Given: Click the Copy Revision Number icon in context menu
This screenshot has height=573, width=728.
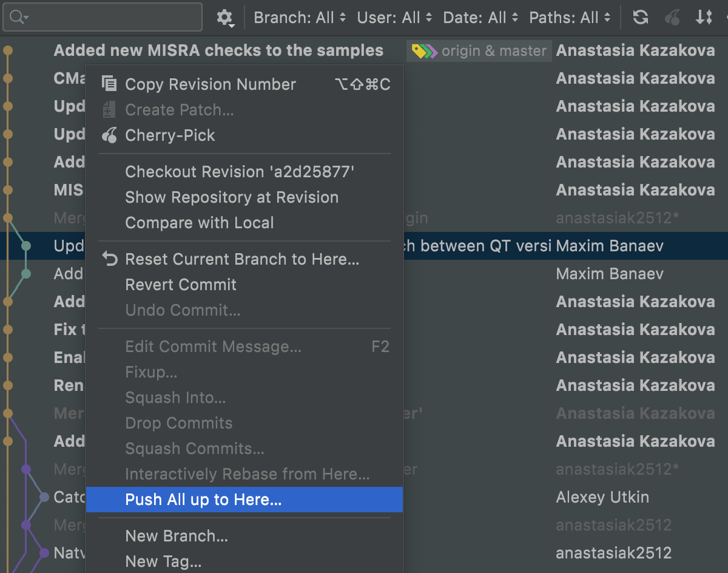Looking at the screenshot, I should click(109, 84).
